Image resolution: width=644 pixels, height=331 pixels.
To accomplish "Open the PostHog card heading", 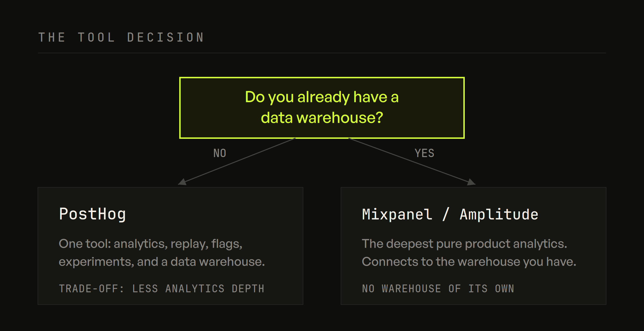I will tap(92, 214).
